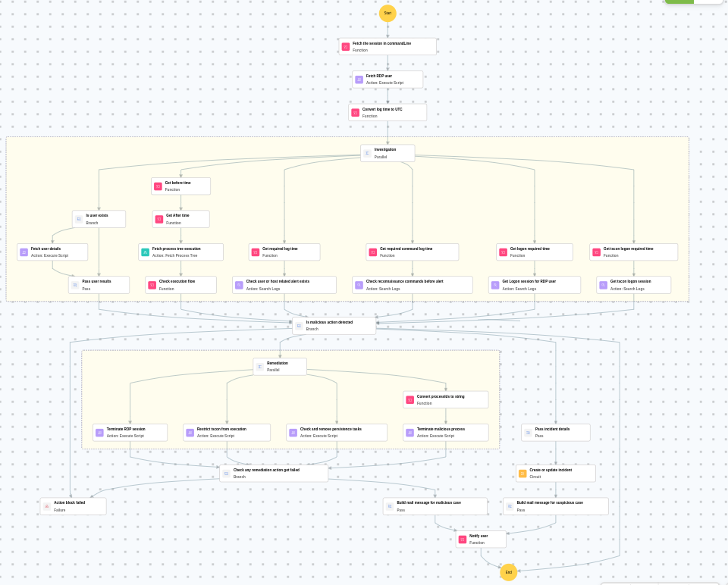Image resolution: width=728 pixels, height=585 pixels.
Task: Select the function icon on 'Fetch the session in commandLine'
Action: [346, 47]
